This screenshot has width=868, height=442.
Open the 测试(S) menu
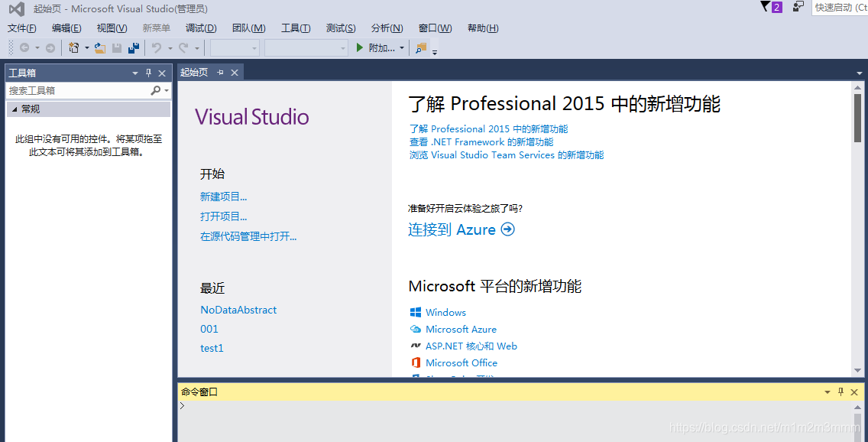[341, 28]
